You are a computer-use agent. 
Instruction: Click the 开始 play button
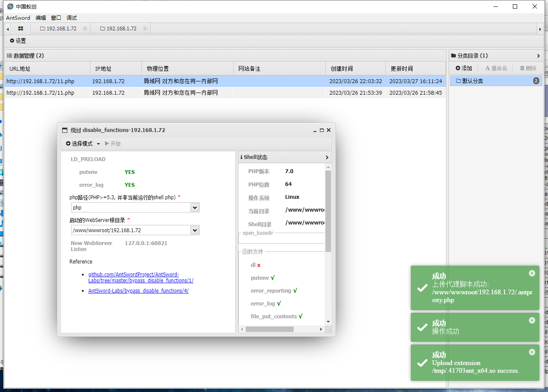click(x=113, y=144)
